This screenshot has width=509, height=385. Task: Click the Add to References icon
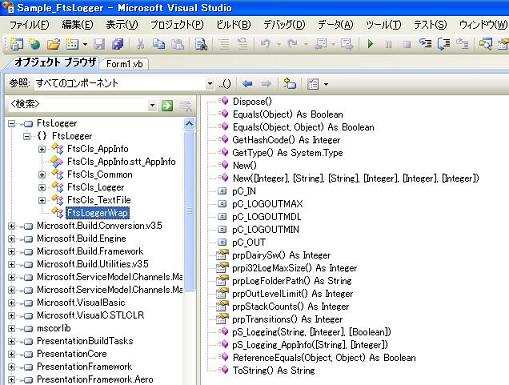[289, 83]
